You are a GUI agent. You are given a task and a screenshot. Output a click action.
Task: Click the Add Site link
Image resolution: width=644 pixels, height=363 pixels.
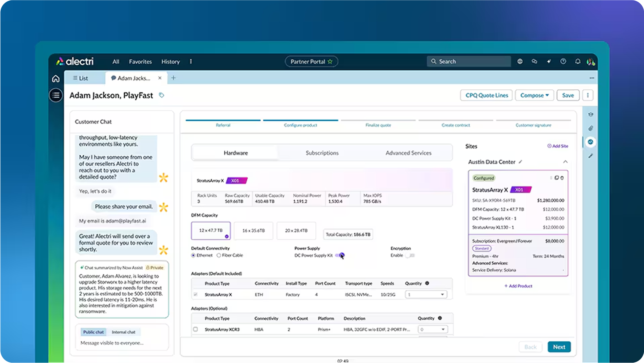(558, 146)
